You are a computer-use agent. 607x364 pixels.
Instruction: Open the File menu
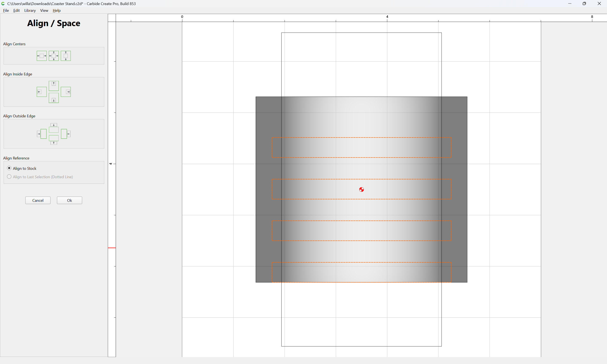tap(6, 11)
